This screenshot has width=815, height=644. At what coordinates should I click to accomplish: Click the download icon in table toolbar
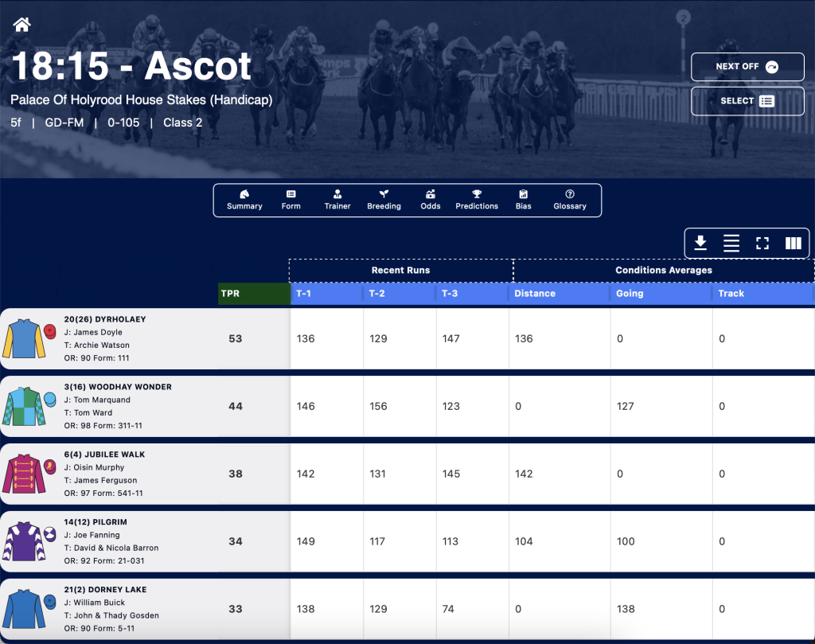700,243
